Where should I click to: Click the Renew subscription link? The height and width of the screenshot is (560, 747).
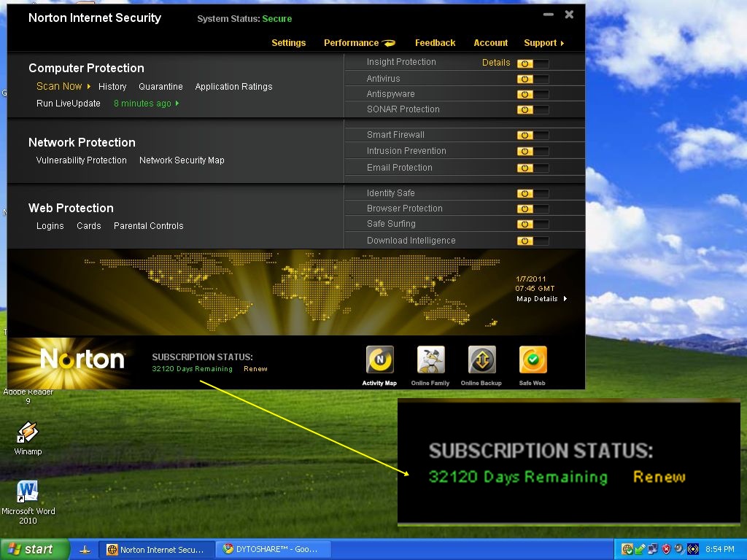click(x=255, y=369)
